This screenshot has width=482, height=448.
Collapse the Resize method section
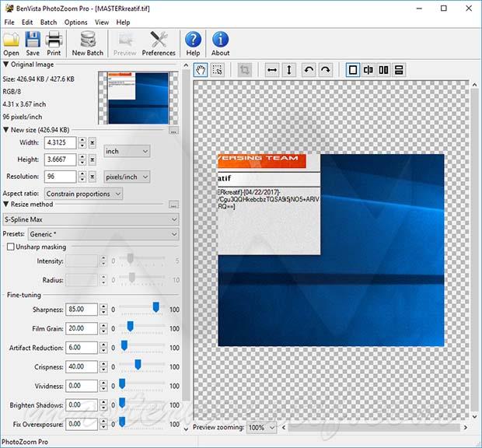click(x=6, y=205)
